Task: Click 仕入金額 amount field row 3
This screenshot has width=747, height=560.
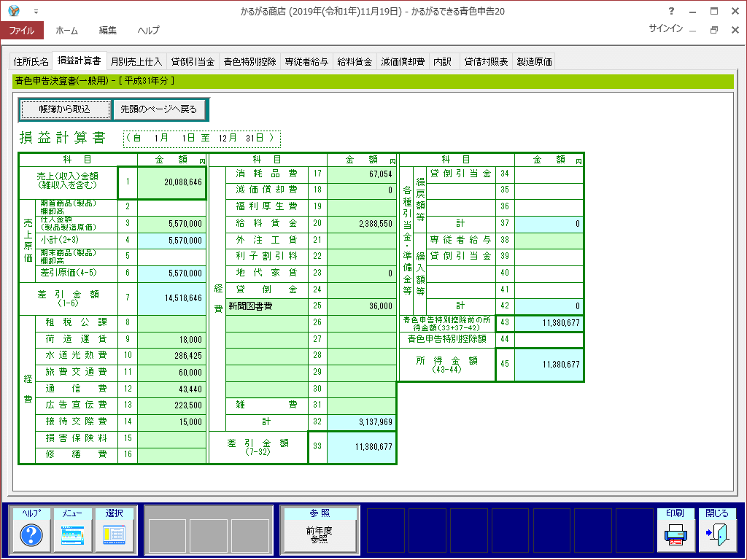Action: click(172, 223)
